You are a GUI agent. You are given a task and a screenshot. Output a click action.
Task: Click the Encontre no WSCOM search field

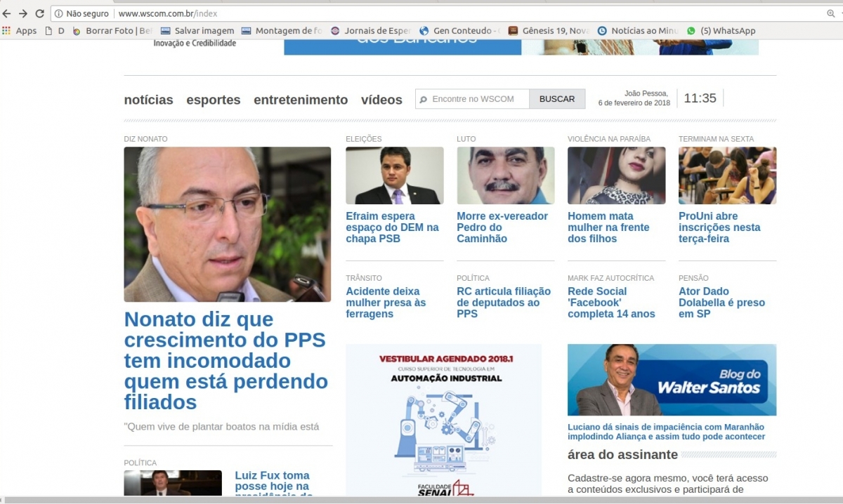pyautogui.click(x=478, y=99)
